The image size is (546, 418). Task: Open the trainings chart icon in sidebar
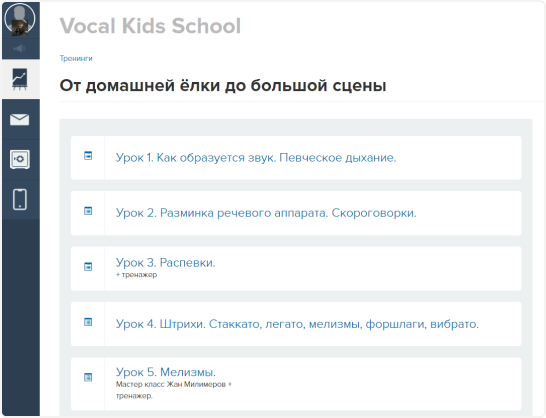coord(20,79)
